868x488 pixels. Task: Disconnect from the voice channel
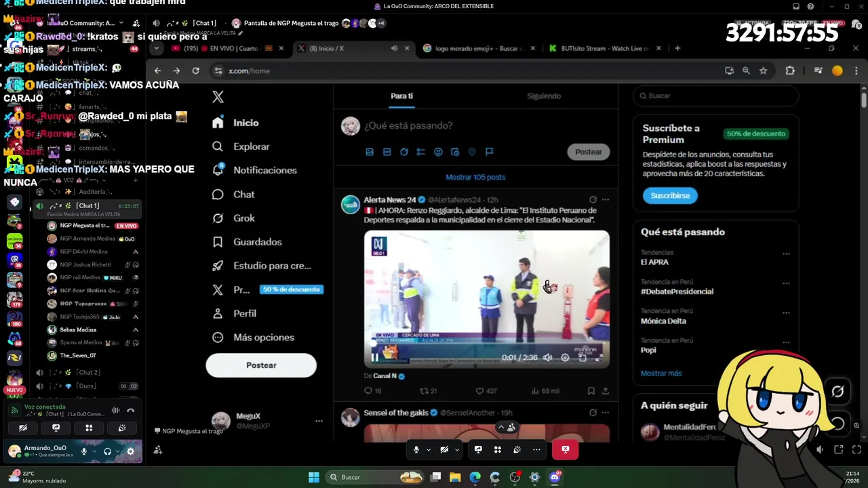[x=131, y=410]
